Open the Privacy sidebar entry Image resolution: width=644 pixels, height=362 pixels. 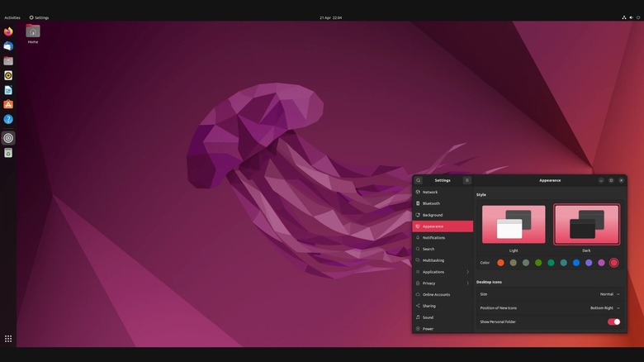pyautogui.click(x=443, y=283)
